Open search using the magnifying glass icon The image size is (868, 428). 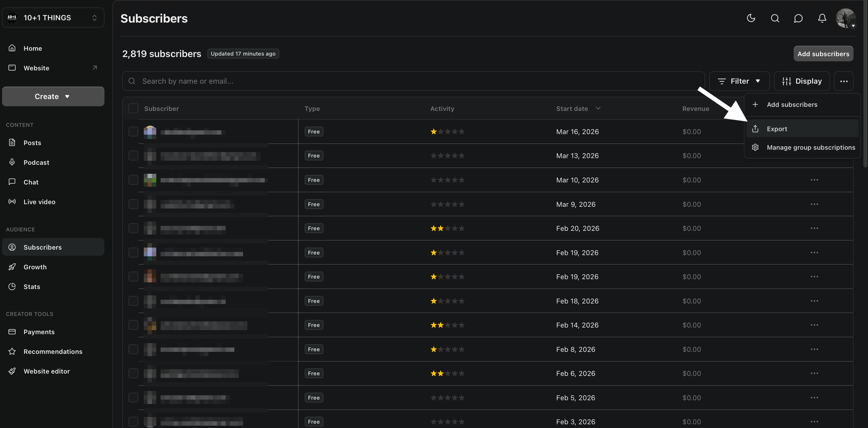click(x=775, y=18)
